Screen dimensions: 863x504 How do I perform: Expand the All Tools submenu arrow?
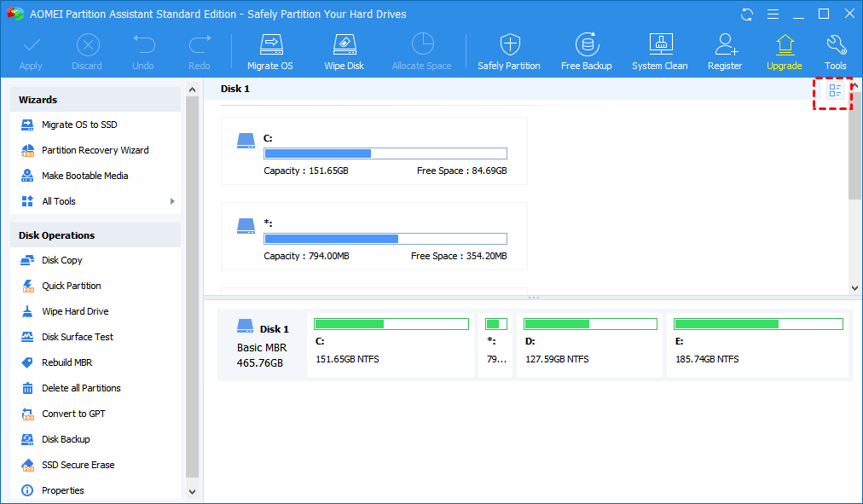[172, 201]
